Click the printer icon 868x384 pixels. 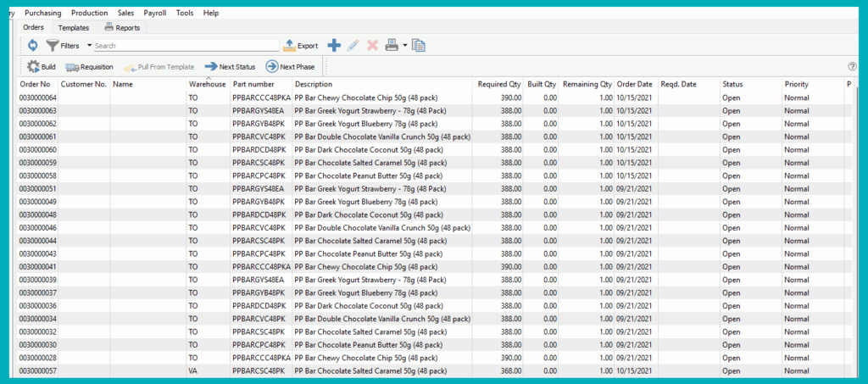coord(392,46)
